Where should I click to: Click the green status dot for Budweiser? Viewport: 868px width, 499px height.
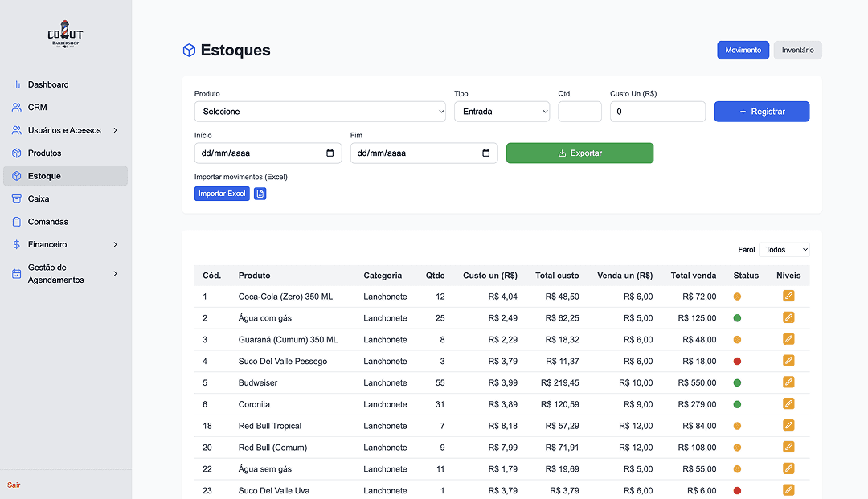[737, 382]
